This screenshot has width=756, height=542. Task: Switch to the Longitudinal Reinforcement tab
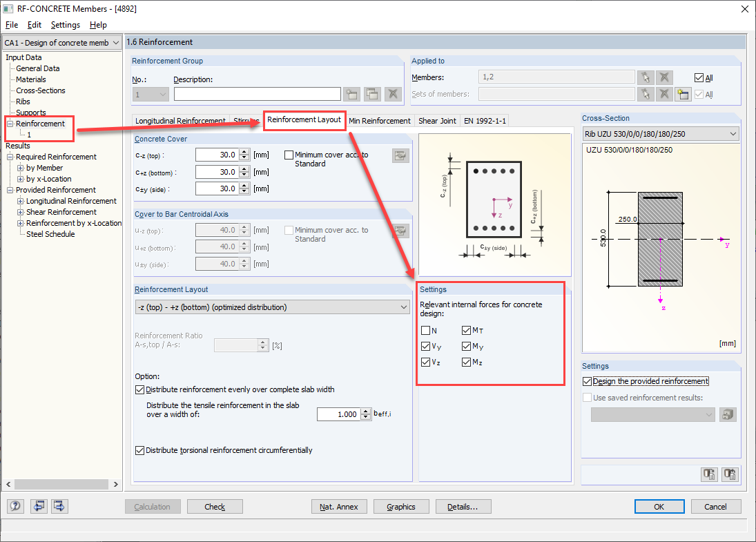pos(180,121)
